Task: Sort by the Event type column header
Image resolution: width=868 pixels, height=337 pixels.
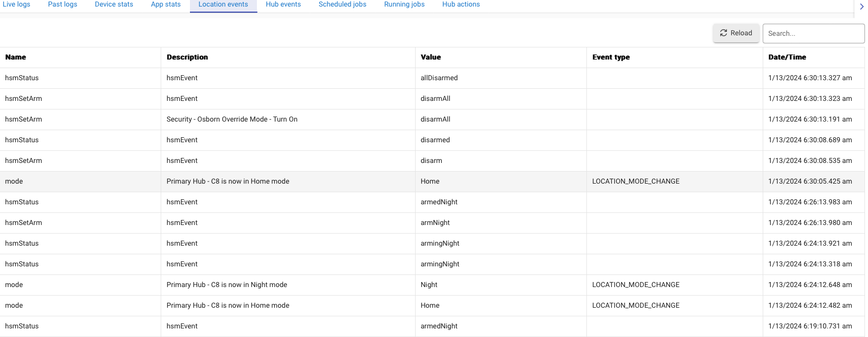Action: click(611, 58)
